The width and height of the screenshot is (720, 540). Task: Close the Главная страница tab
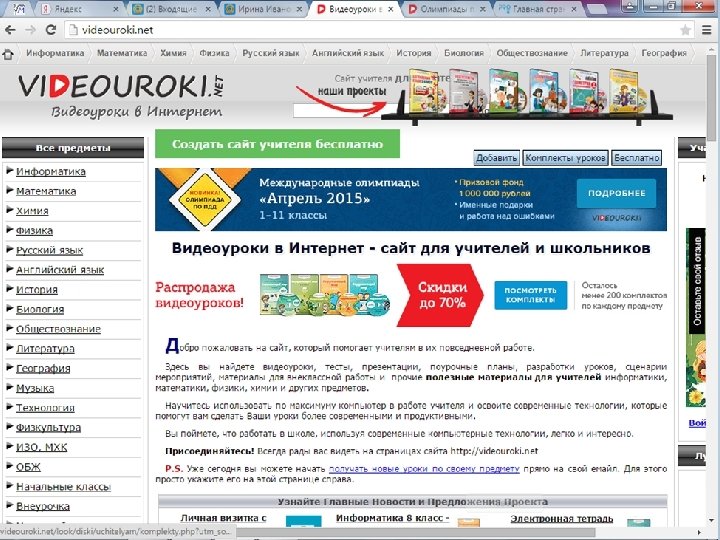click(x=574, y=9)
